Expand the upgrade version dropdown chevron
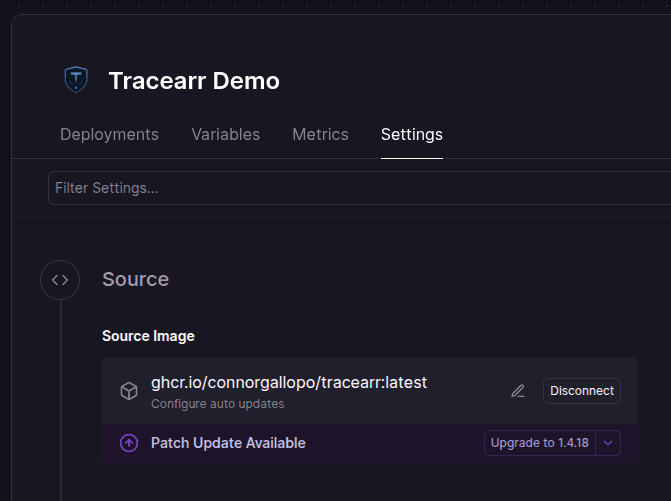The width and height of the screenshot is (671, 501). click(x=608, y=443)
